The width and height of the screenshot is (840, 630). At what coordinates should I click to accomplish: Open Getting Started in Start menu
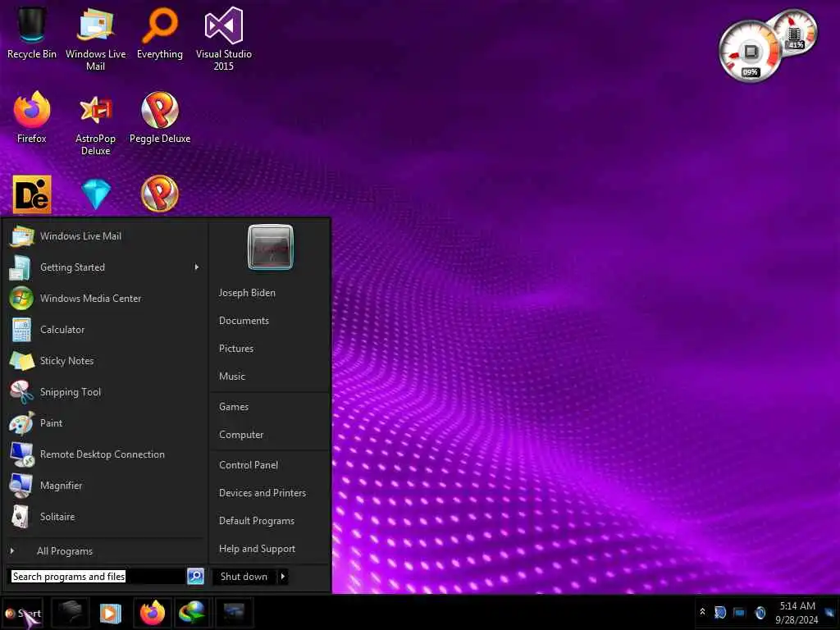[105, 267]
